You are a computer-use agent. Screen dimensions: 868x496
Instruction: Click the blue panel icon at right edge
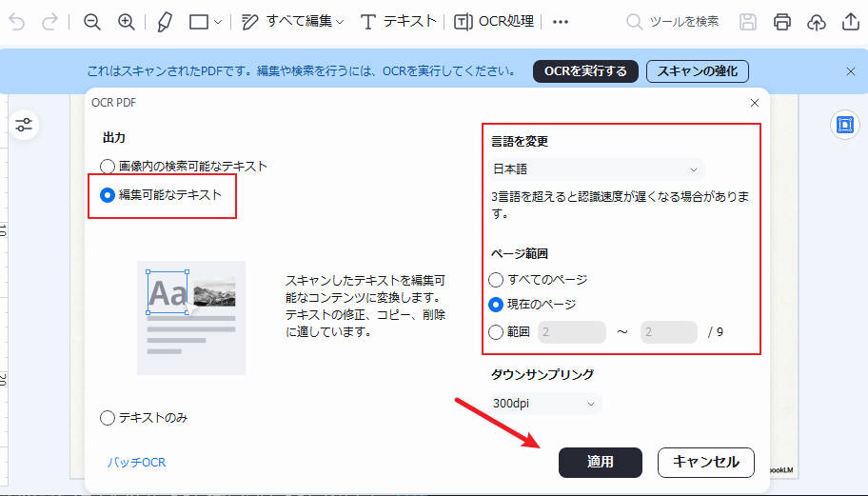845,125
